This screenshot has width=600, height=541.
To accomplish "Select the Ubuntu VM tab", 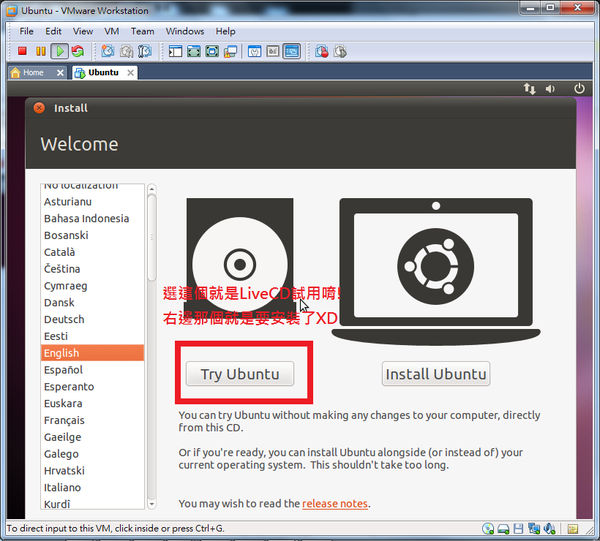I will [x=103, y=73].
